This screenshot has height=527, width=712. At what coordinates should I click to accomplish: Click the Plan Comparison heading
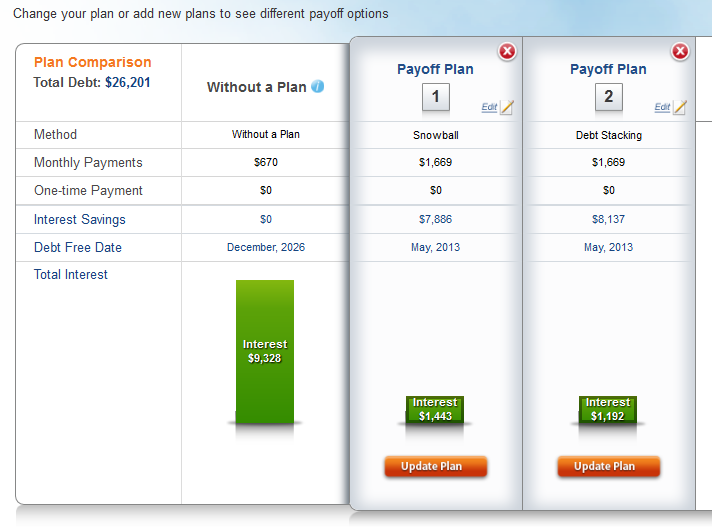point(93,62)
